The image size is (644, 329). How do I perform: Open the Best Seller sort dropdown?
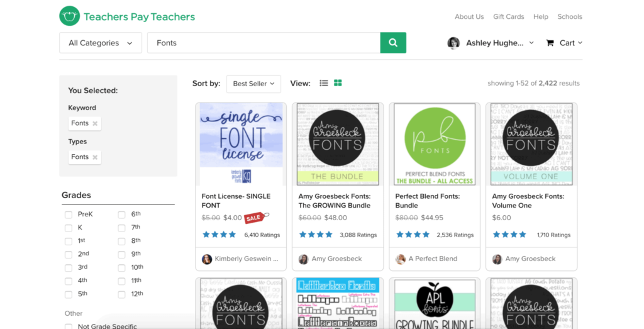coord(253,84)
